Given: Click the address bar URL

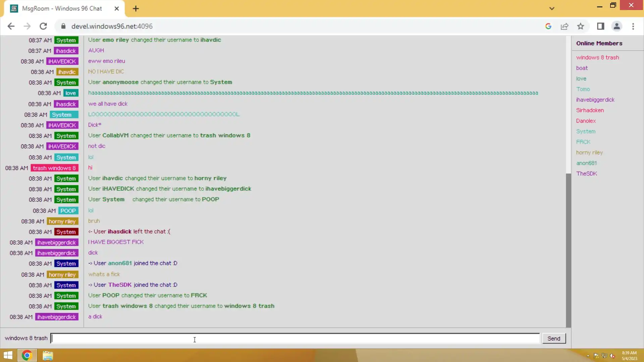Looking at the screenshot, I should click(112, 26).
